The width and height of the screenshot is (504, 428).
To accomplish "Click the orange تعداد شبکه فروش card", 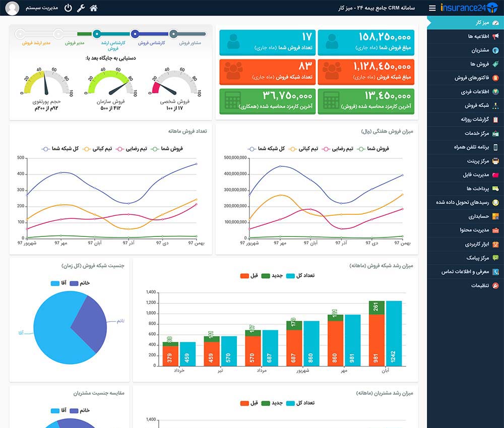I will [268, 72].
